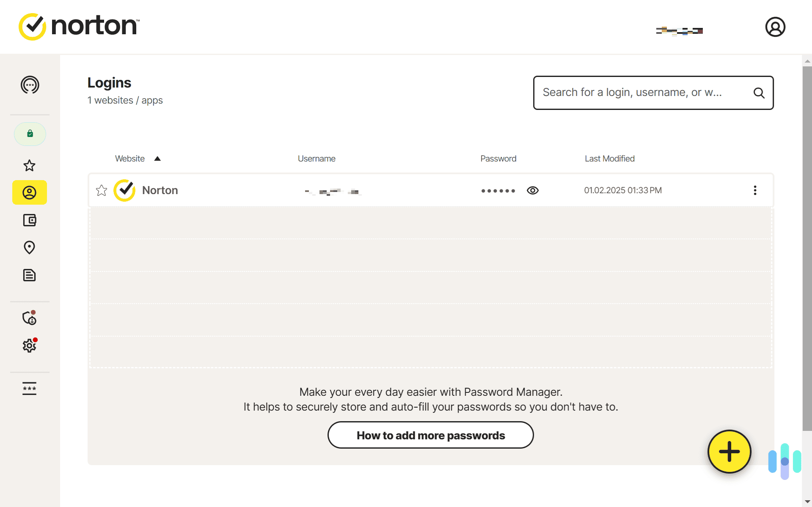The image size is (812, 507).
Task: Open the Wallet sidebar icon
Action: coord(30,220)
